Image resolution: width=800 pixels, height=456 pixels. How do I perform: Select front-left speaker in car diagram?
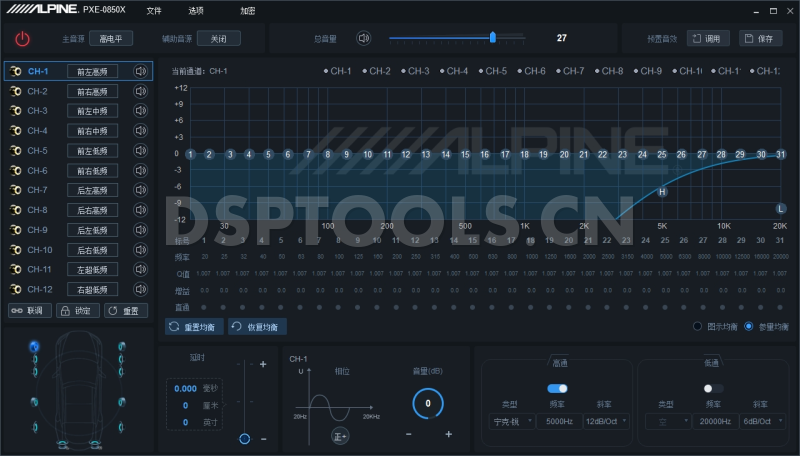[34, 347]
